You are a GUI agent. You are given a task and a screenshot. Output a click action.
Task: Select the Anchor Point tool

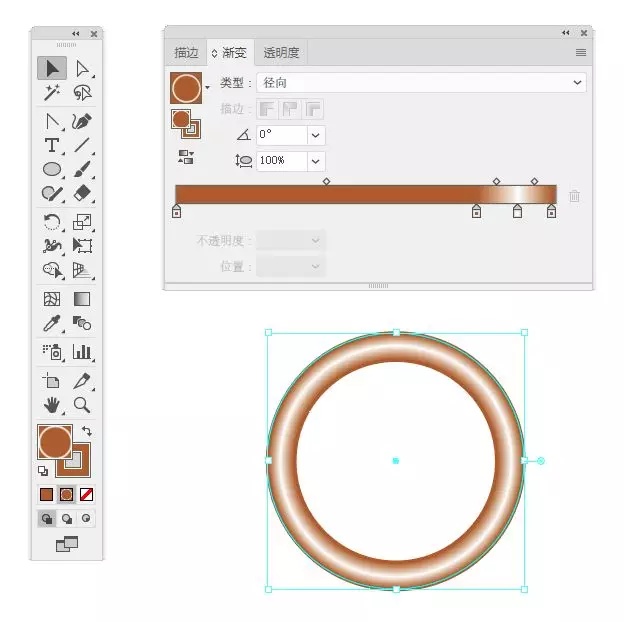click(52, 121)
